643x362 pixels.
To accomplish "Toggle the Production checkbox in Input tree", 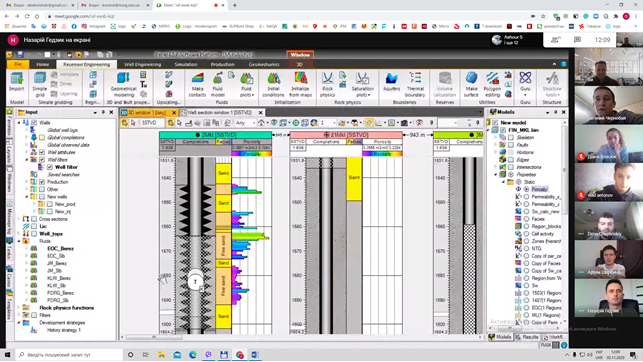I will click(42, 182).
